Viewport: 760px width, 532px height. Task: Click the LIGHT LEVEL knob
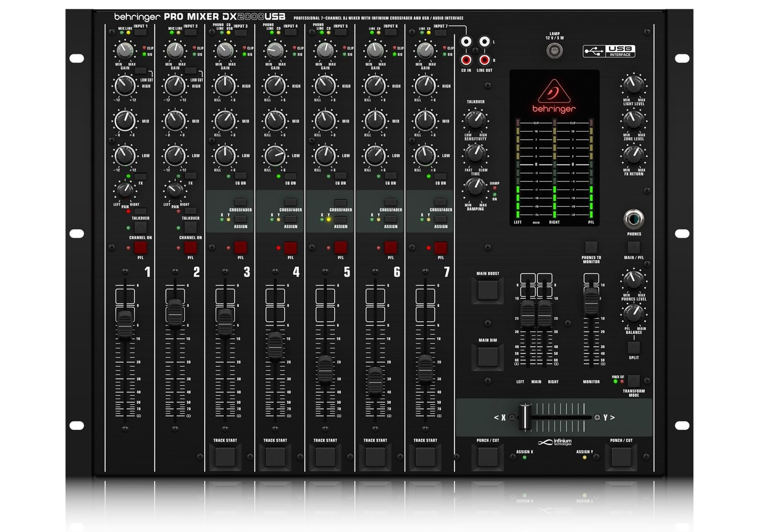[x=633, y=84]
